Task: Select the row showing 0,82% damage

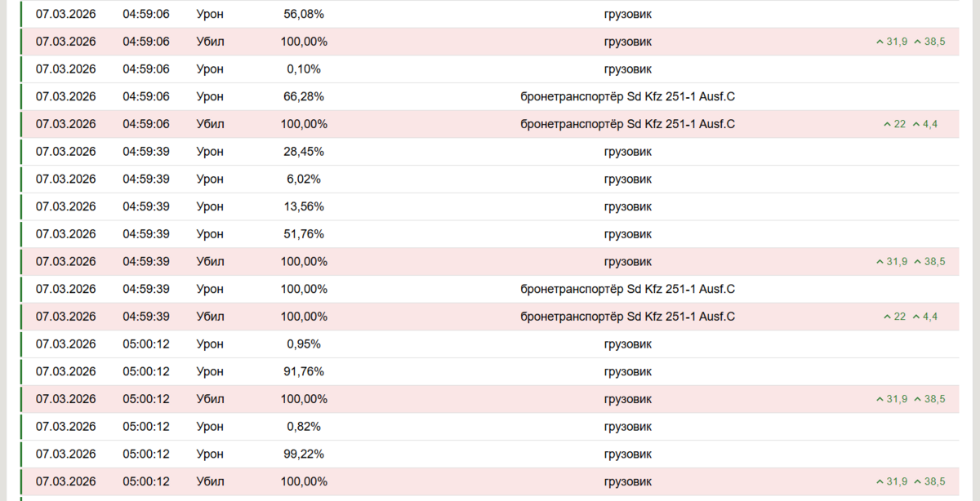Action: point(490,427)
